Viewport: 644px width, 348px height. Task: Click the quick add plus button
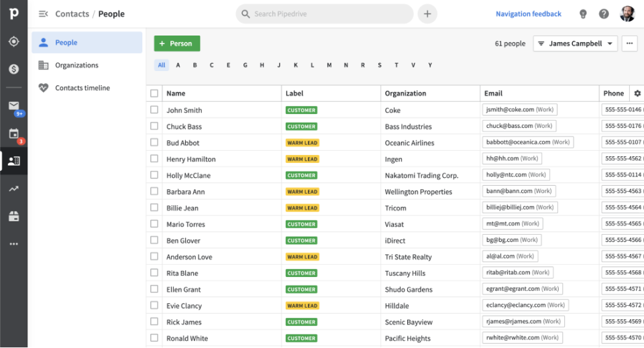[x=427, y=14]
